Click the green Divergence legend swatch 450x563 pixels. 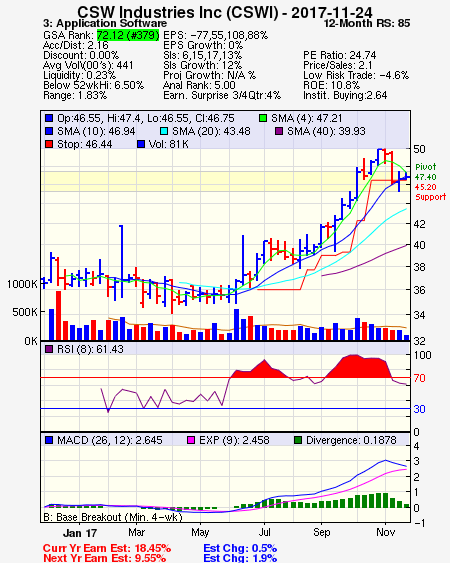pyautogui.click(x=298, y=440)
